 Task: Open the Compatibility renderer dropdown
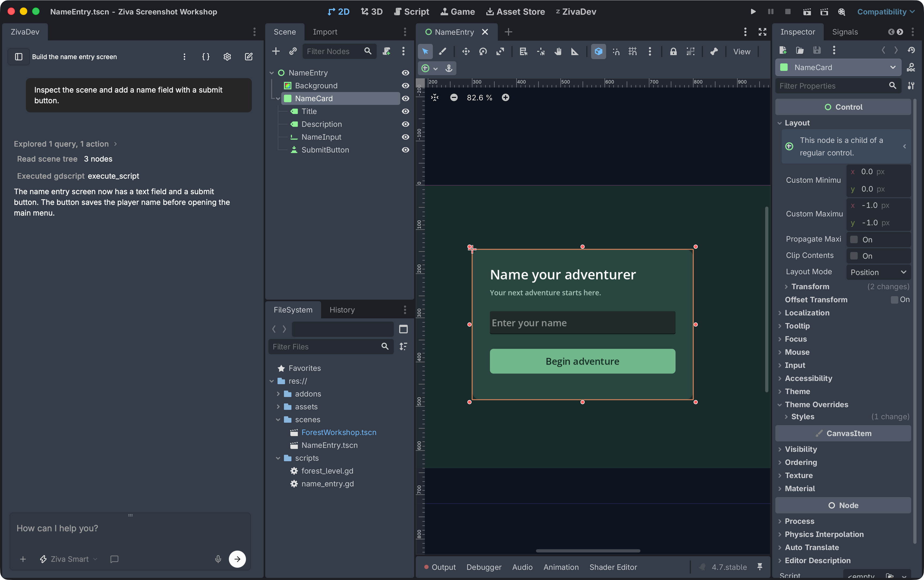pos(886,12)
